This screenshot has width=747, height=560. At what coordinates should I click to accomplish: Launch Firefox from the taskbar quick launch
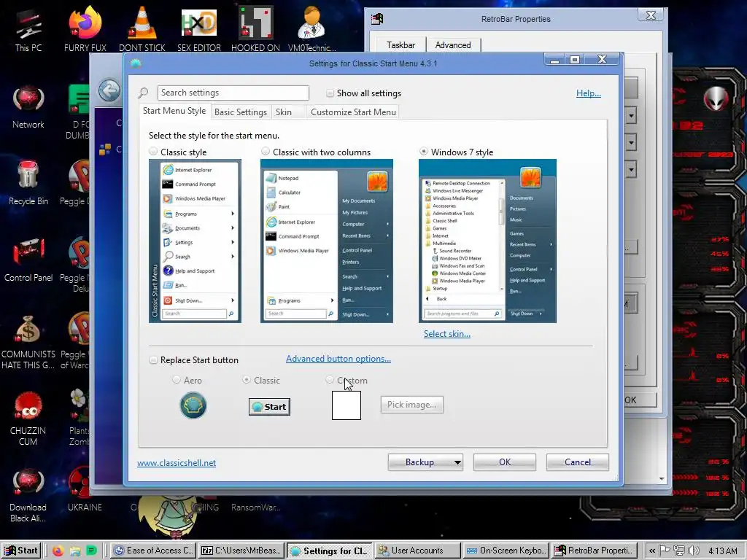[58, 551]
